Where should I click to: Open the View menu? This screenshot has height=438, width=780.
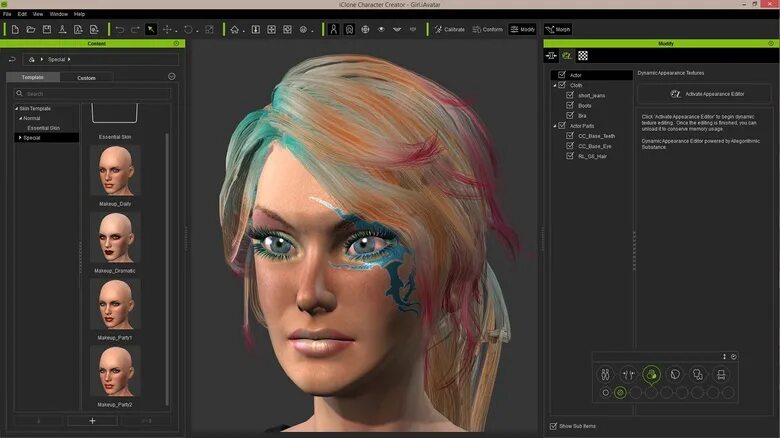38,14
